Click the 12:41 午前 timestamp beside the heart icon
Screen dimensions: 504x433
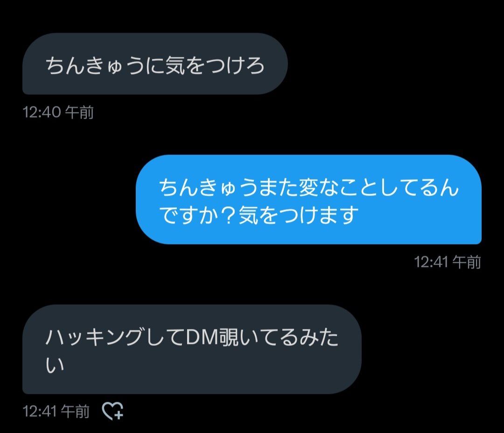(x=56, y=411)
